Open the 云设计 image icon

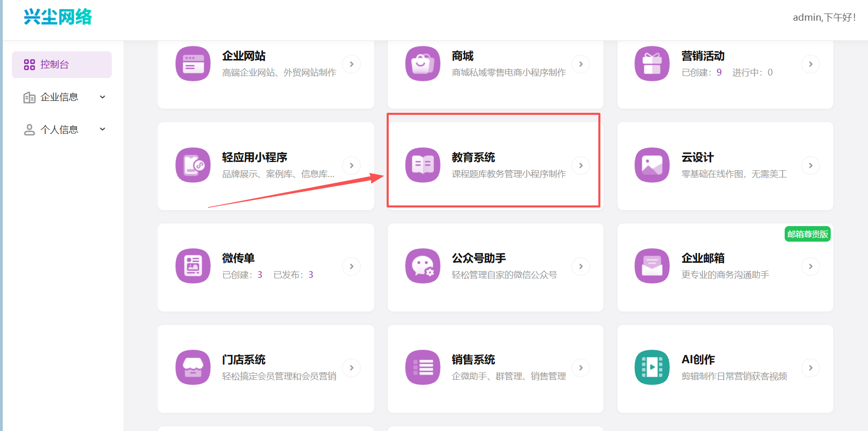[652, 166]
